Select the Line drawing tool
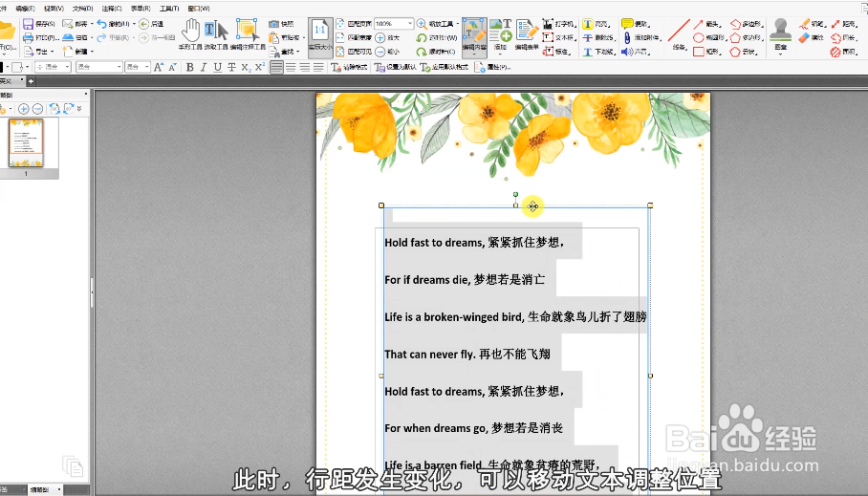 point(680,34)
